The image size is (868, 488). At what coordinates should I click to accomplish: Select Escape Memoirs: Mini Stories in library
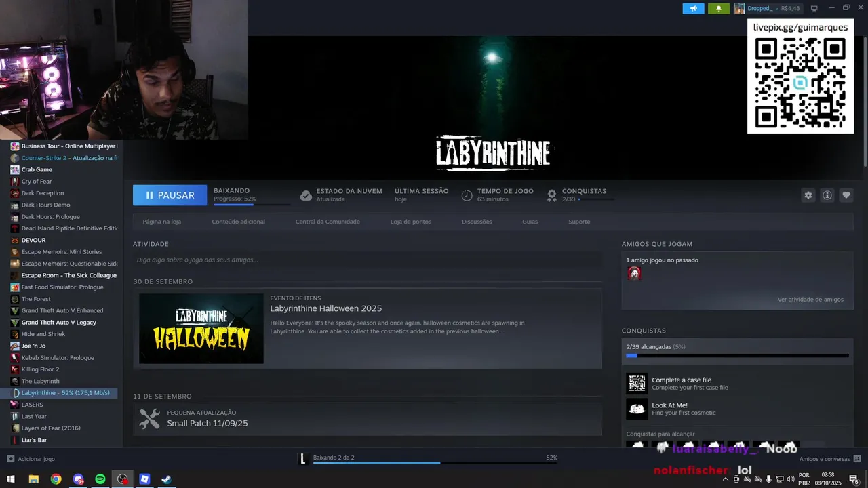[63, 252]
